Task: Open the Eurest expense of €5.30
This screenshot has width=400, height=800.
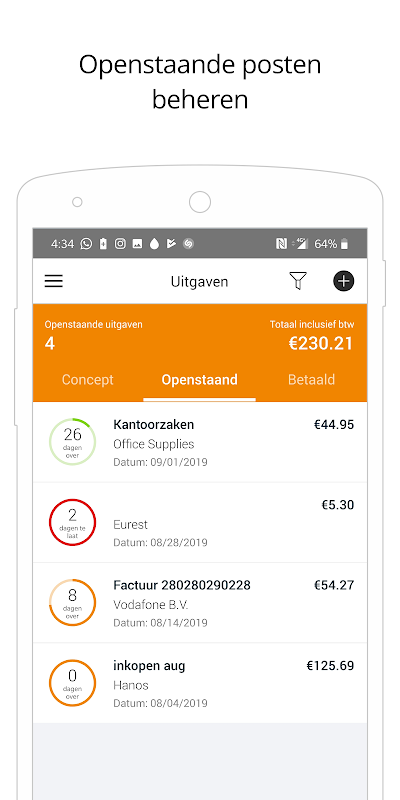Action: pyautogui.click(x=200, y=522)
